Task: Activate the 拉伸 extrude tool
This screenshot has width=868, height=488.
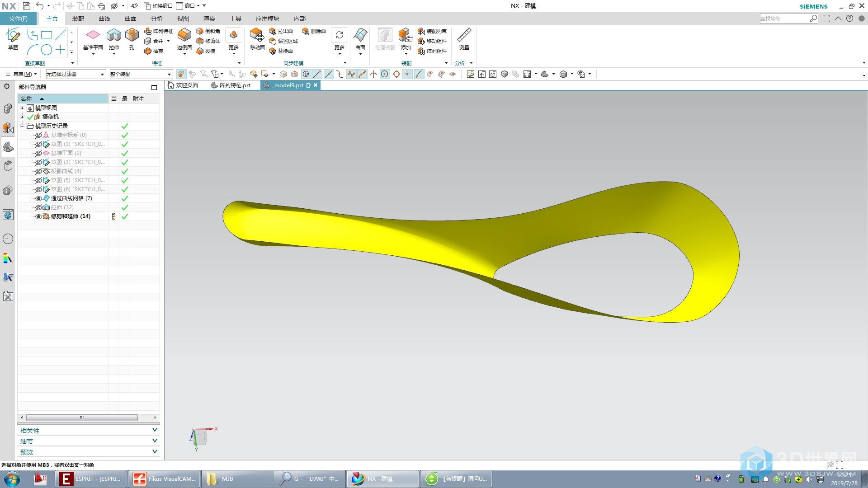Action: (114, 39)
